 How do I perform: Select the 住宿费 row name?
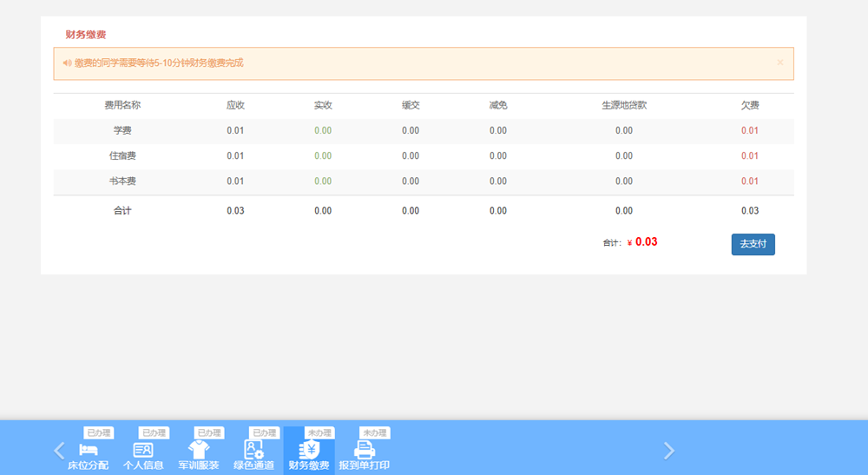122,156
